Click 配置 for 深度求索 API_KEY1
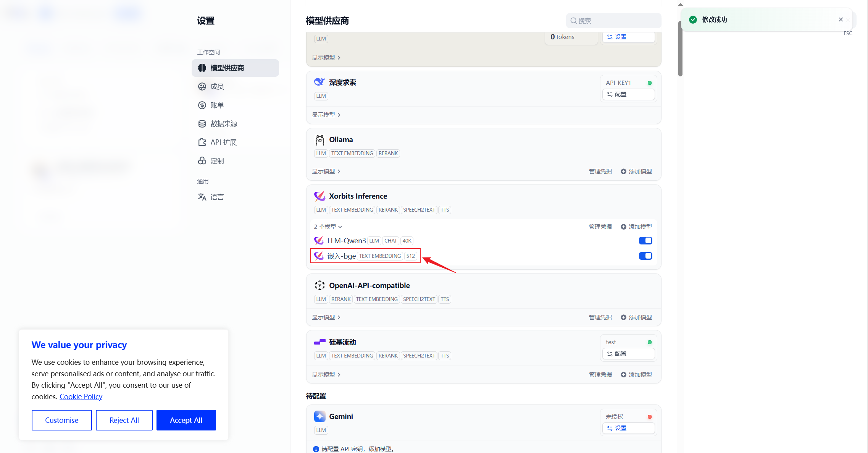Screen dimensions: 868x453 click(628, 94)
